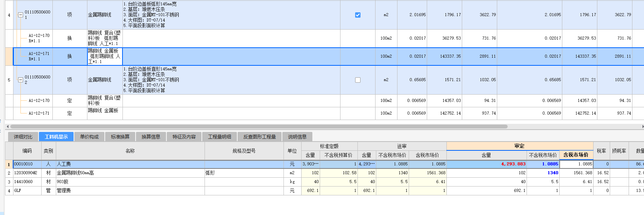Select the blue 1.0885 不含税市场价 cell
Screen dimensions: 644x215
coord(543,164)
